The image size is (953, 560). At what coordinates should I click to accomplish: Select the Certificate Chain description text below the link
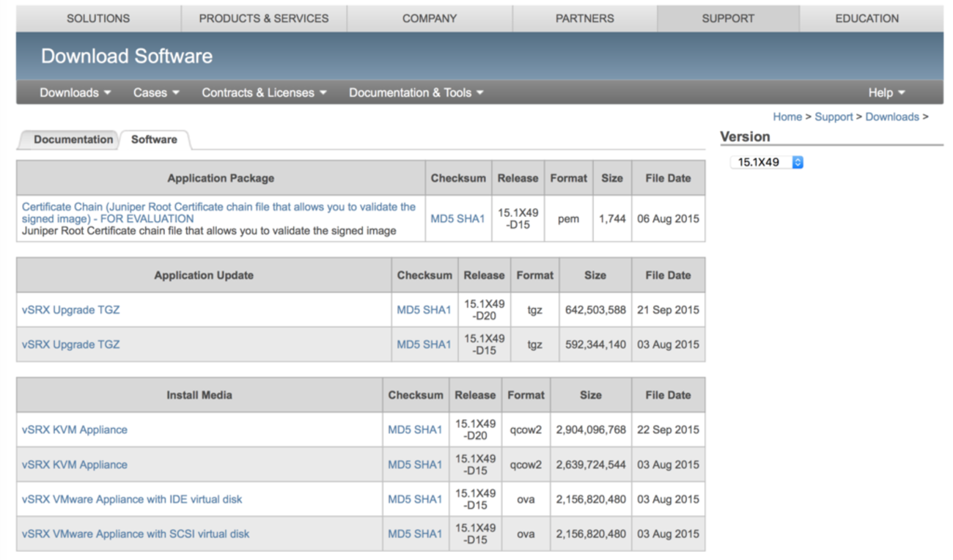pyautogui.click(x=209, y=231)
